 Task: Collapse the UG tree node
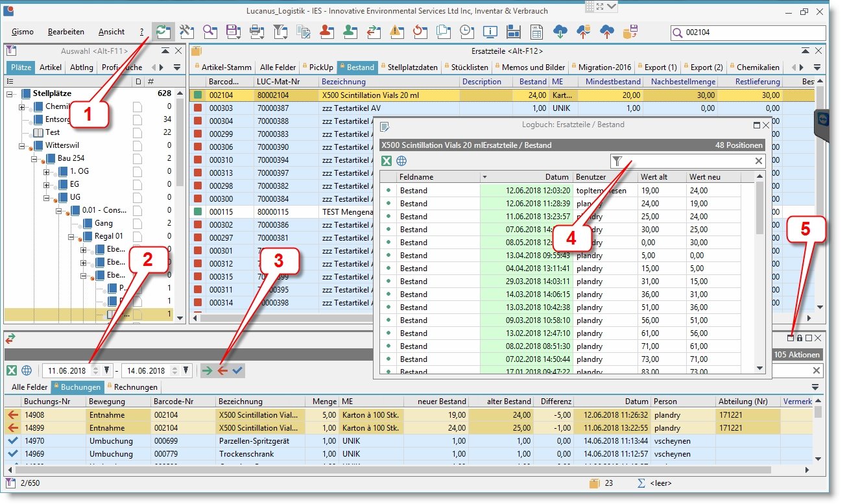point(47,197)
